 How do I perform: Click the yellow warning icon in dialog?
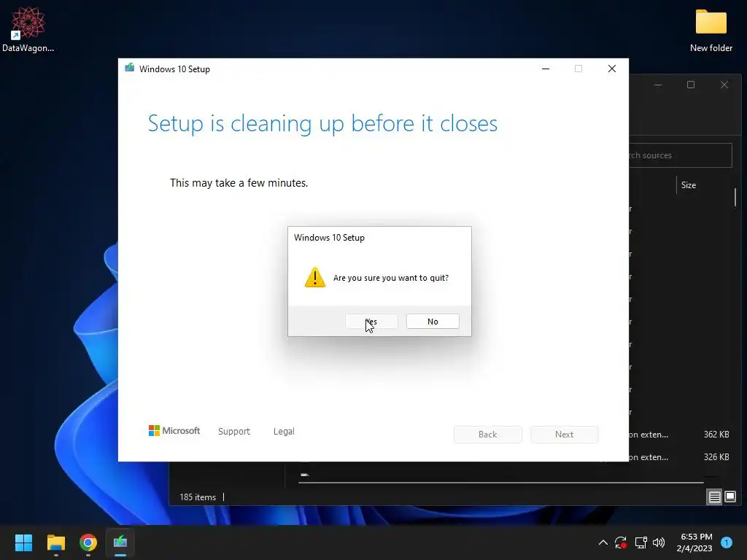coord(315,277)
